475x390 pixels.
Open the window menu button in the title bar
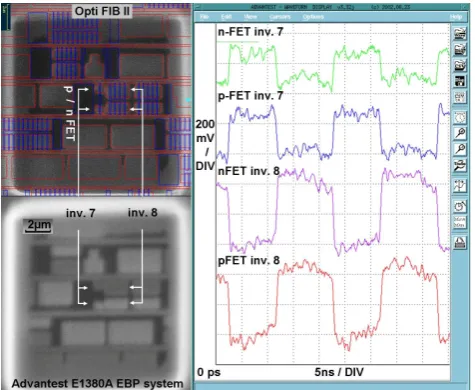click(x=197, y=7)
